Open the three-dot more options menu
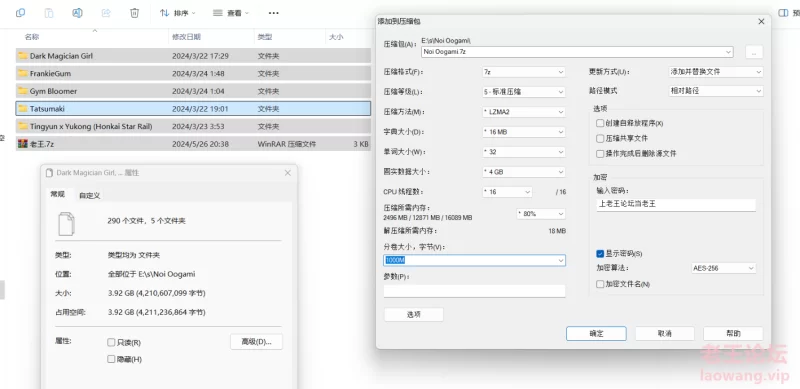The height and width of the screenshot is (389, 800). [x=273, y=13]
